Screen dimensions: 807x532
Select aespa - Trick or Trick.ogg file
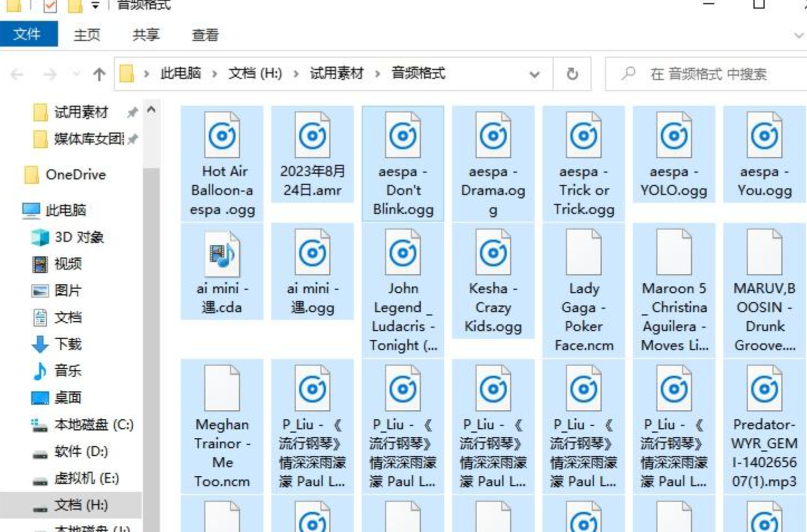pyautogui.click(x=584, y=163)
